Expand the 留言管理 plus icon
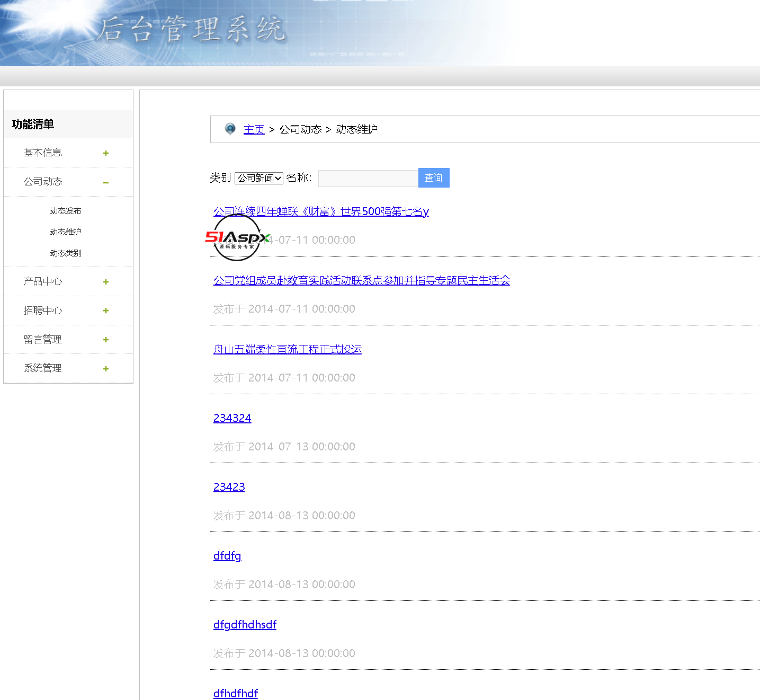This screenshot has height=700, width=760. pyautogui.click(x=106, y=340)
